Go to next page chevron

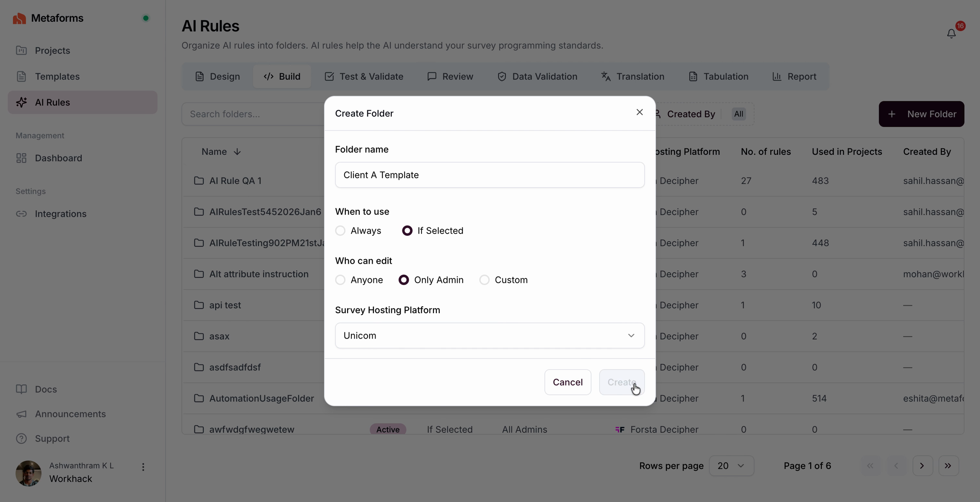(922, 466)
